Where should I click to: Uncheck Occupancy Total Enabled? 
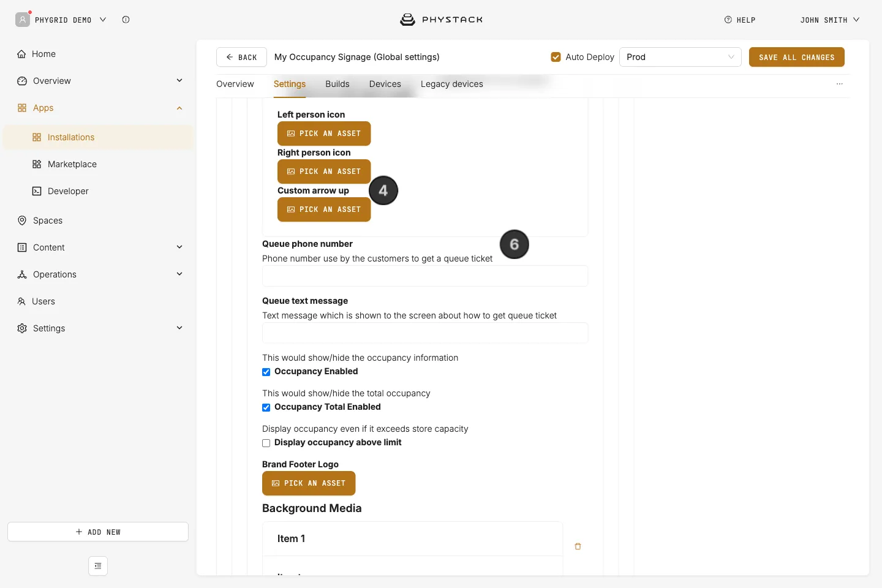click(266, 407)
